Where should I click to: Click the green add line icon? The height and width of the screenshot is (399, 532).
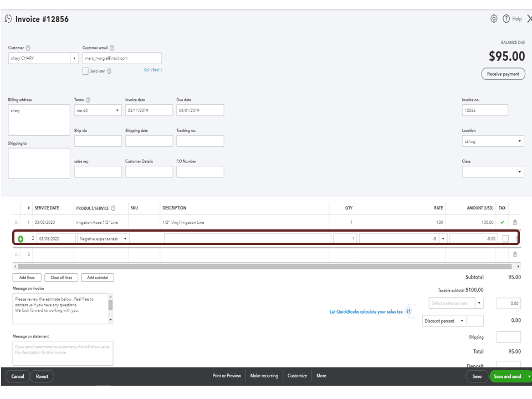21,239
